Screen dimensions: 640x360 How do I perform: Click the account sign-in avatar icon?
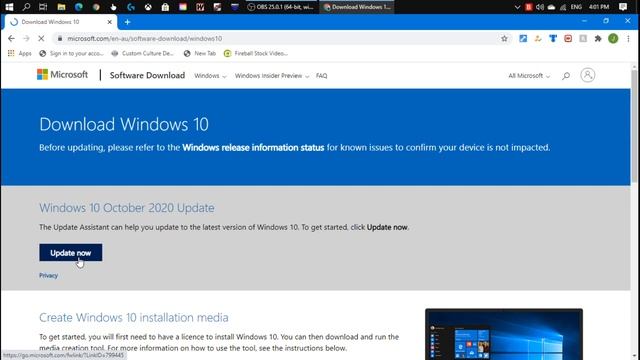click(588, 75)
